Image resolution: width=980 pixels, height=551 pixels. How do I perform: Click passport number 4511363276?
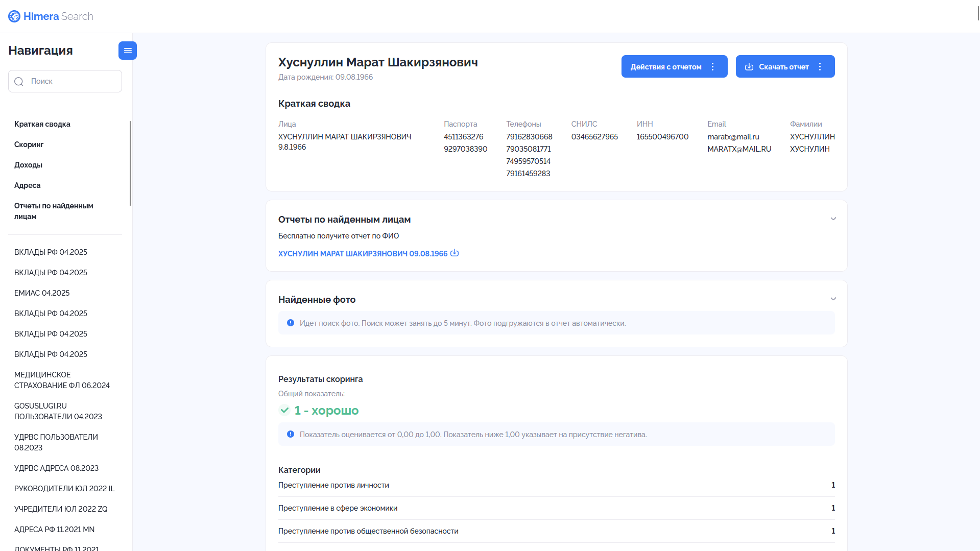[x=463, y=137]
